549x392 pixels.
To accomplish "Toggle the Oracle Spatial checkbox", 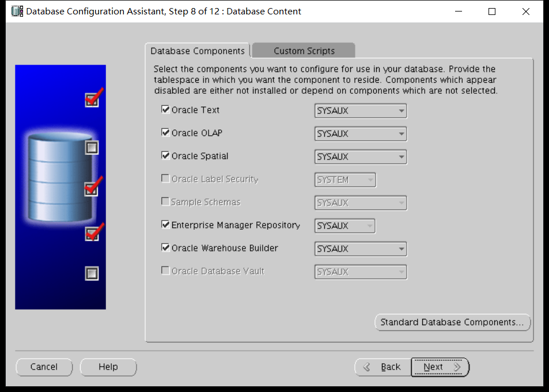I will tap(165, 156).
